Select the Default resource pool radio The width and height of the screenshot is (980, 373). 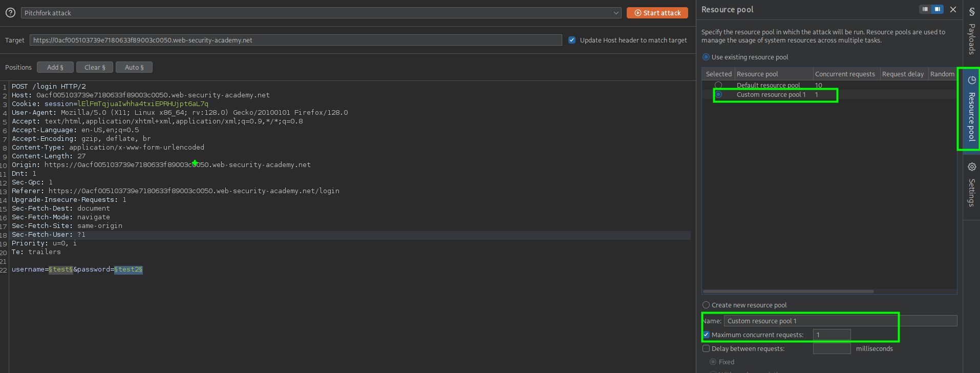(x=718, y=85)
